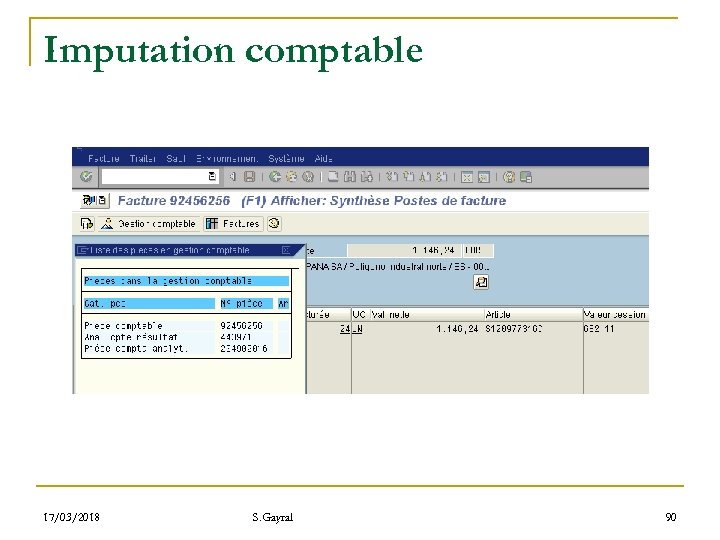Viewport: 720px width, 540px height.
Task: Click the EUR currency field
Action: click(477, 250)
